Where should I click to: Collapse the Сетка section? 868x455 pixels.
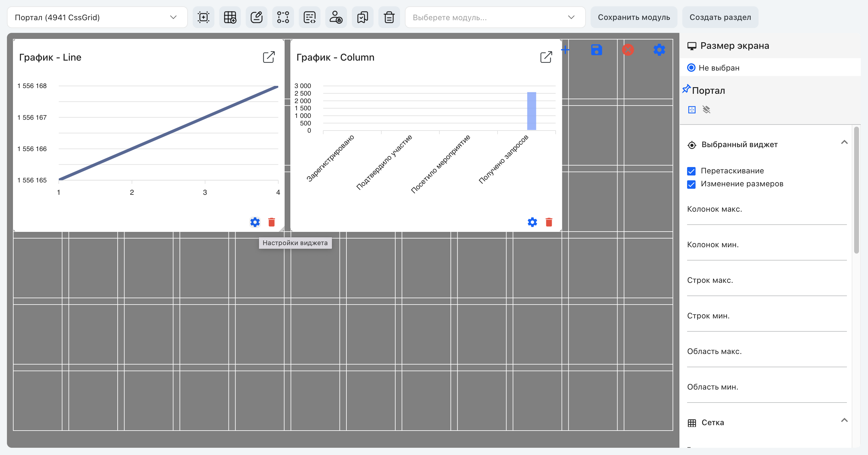(x=844, y=421)
